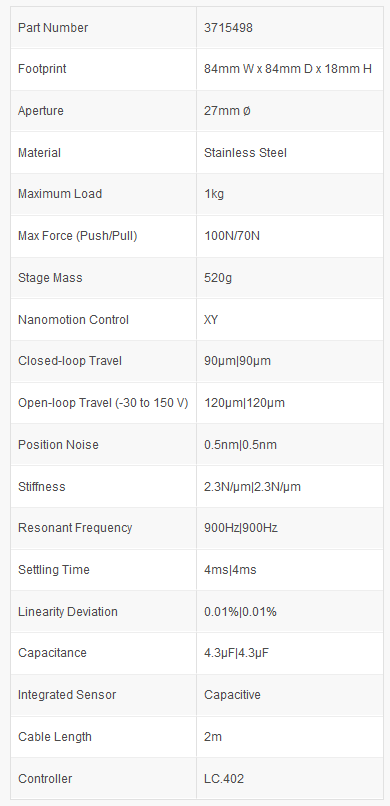Select the Nanomotion Control XY value

(x=211, y=320)
